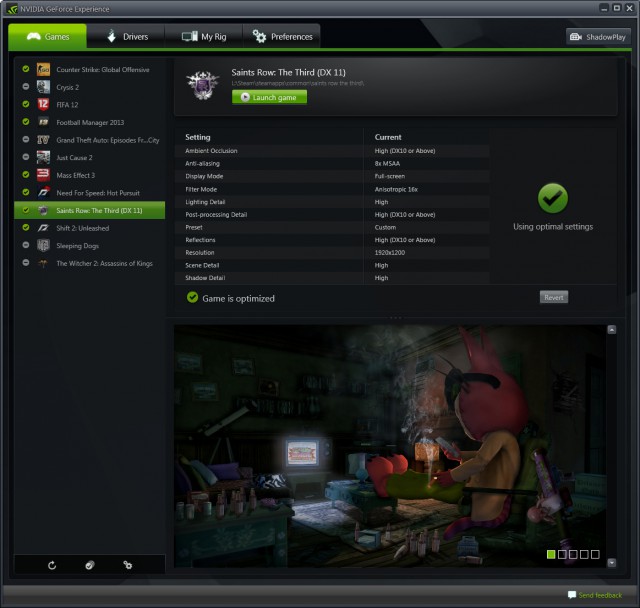
Task: Click the Shift 2: Unleashed icon
Action: (x=43, y=228)
